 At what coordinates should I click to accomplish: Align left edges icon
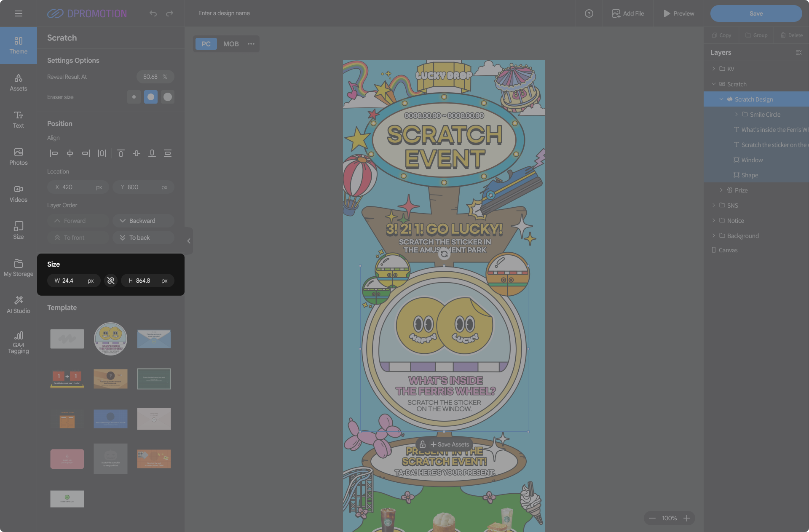pos(54,153)
